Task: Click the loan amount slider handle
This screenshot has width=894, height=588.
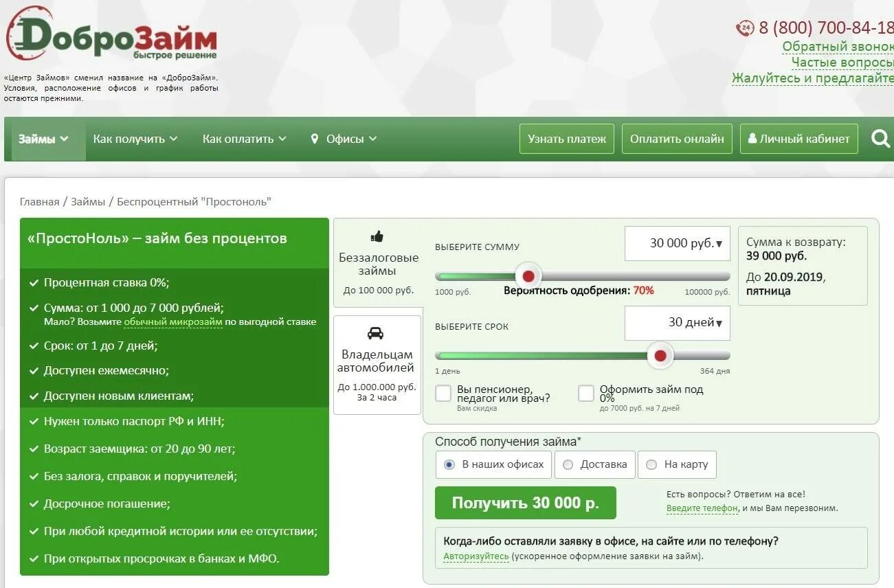Action: pos(528,276)
